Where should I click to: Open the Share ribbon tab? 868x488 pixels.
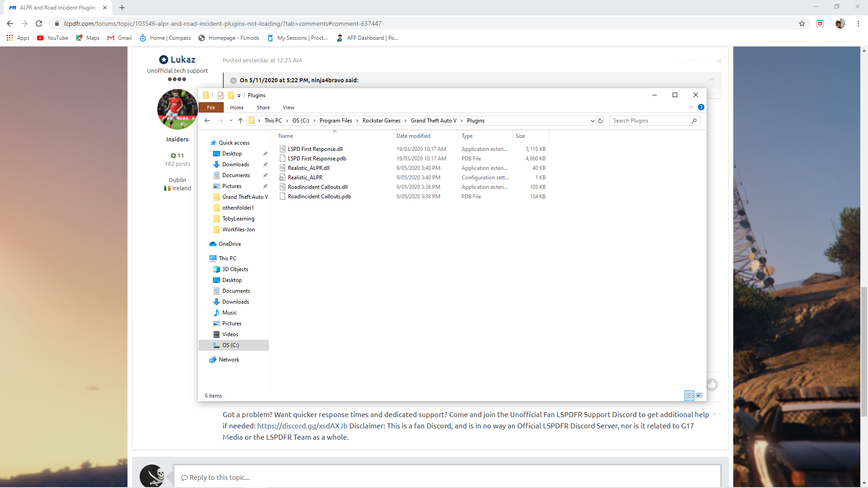click(x=263, y=108)
